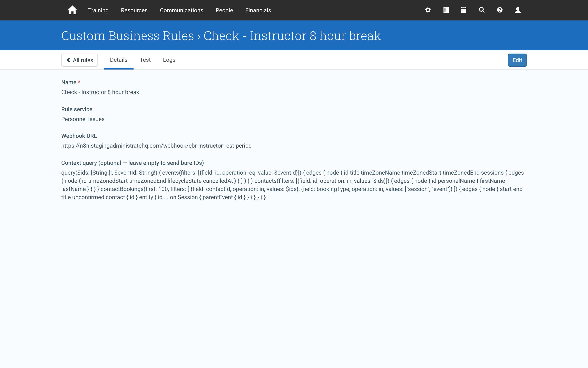Select the Details tab
The width and height of the screenshot is (588, 368).
119,60
